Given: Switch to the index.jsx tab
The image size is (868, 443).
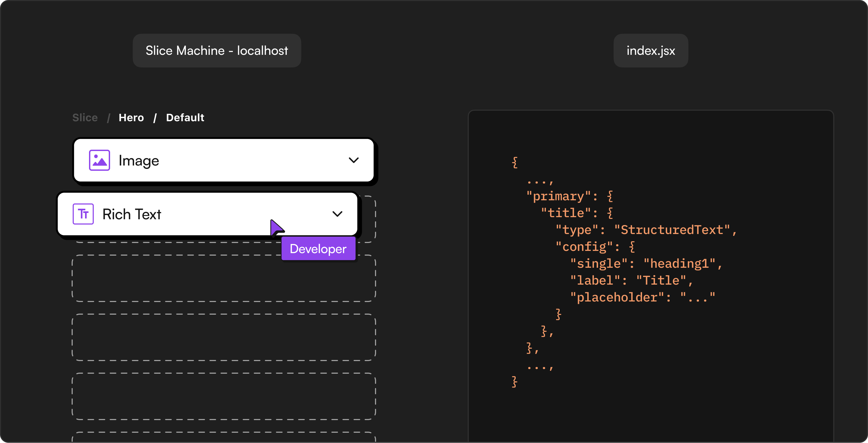Looking at the screenshot, I should pyautogui.click(x=650, y=51).
